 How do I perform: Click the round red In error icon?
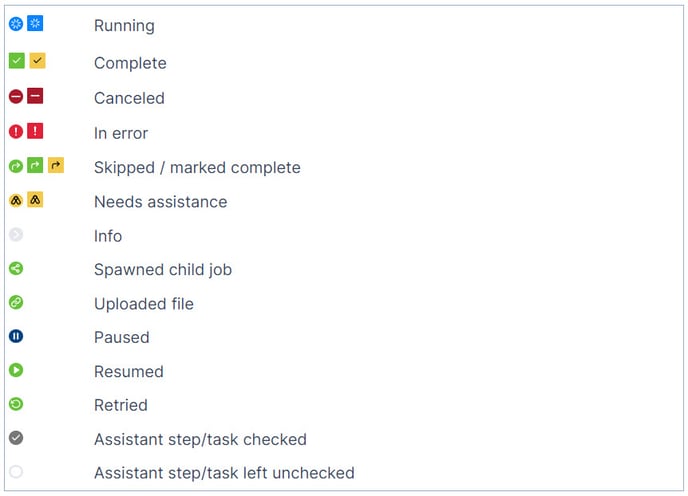click(x=16, y=131)
